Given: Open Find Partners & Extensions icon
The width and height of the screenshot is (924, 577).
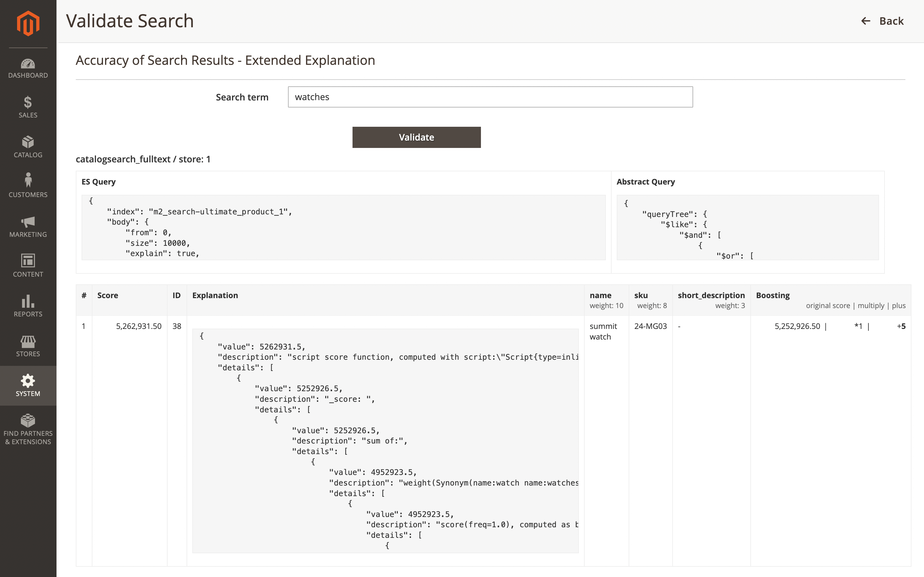Looking at the screenshot, I should [28, 420].
